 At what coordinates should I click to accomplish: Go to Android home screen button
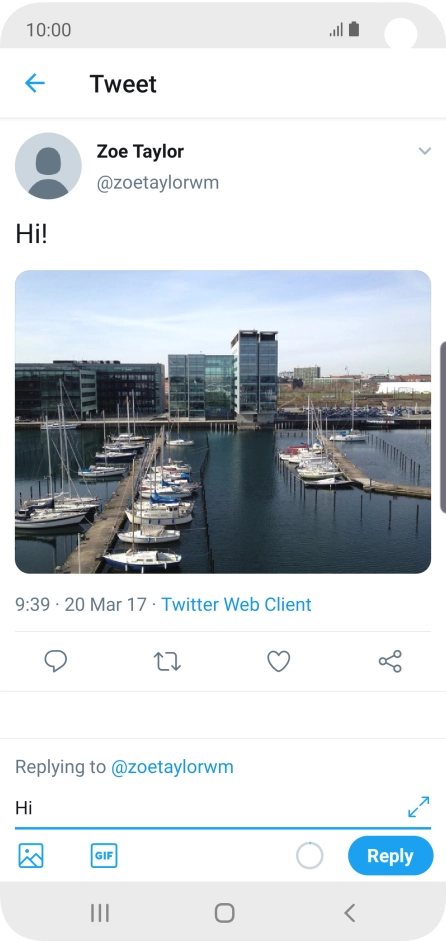(x=224, y=913)
